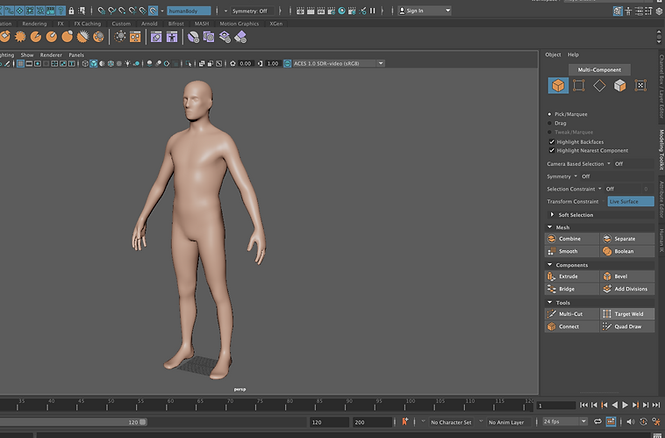Activate the Quad Draw tool

pyautogui.click(x=627, y=326)
